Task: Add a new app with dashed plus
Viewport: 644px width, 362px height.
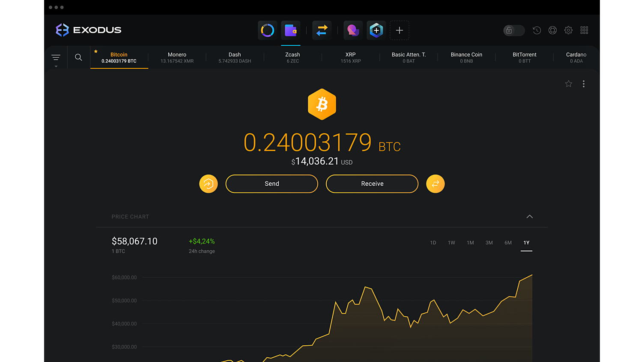Action: click(x=400, y=30)
